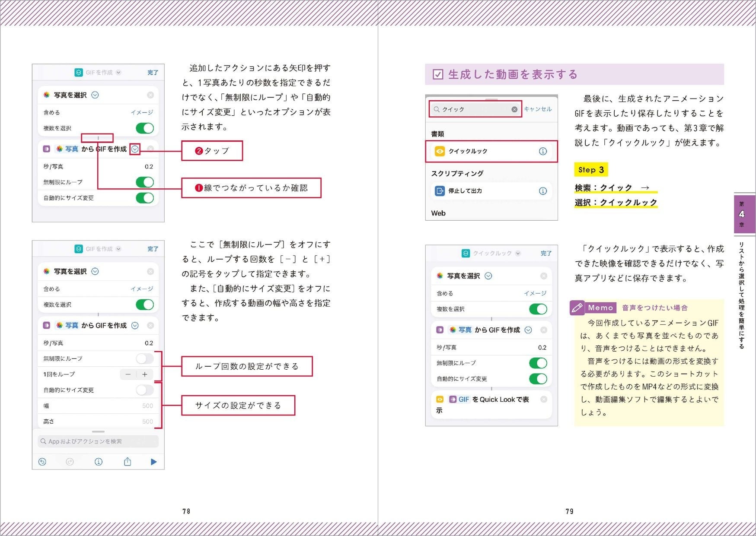Run the shortcut with the blue play button
The height and width of the screenshot is (536, 756).
click(153, 462)
